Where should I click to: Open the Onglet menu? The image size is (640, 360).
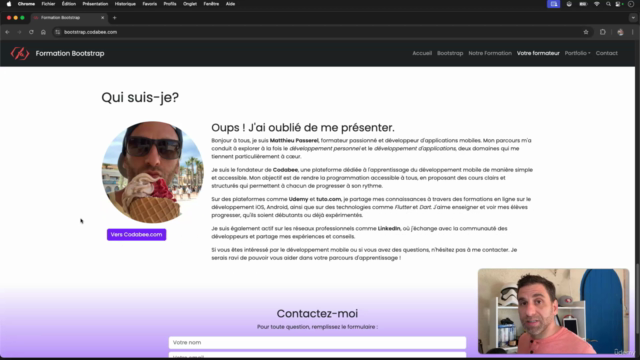tap(190, 4)
